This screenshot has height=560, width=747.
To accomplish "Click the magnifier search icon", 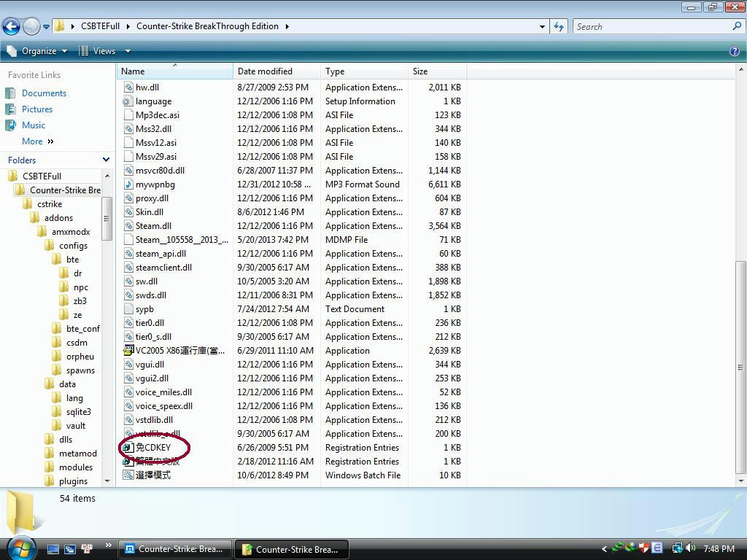I will (737, 27).
